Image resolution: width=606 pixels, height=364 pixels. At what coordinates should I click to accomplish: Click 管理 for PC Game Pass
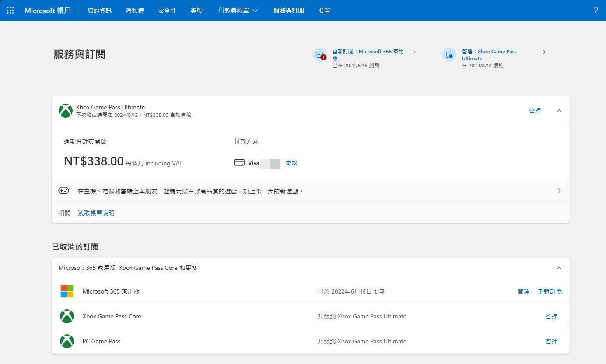tap(552, 342)
